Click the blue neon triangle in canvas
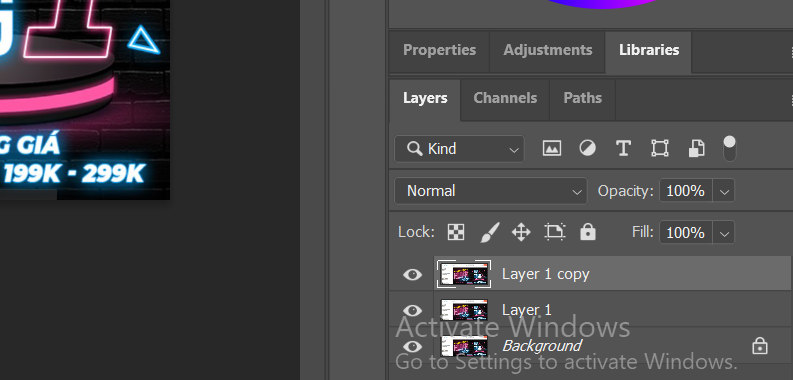Image resolution: width=793 pixels, height=380 pixels. coord(144,40)
